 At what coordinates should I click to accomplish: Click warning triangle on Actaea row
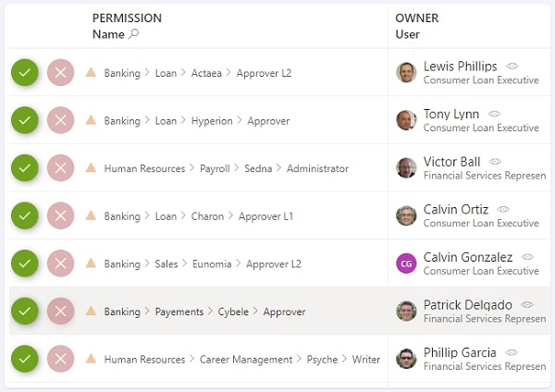coord(91,72)
